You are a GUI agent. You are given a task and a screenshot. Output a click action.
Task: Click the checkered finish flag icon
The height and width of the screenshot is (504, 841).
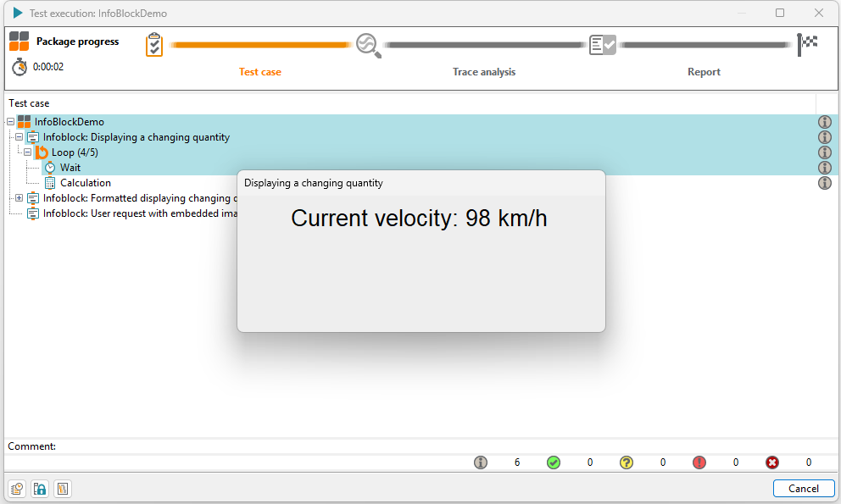(807, 45)
